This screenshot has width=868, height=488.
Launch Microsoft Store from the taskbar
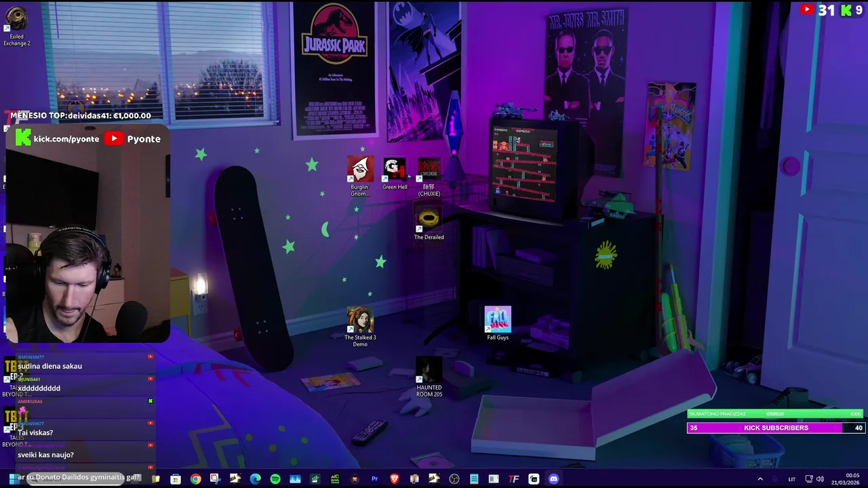(x=176, y=479)
